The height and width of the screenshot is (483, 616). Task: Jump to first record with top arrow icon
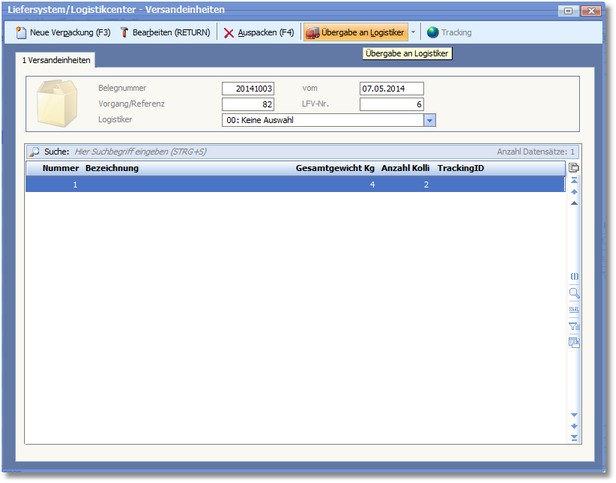tap(574, 181)
